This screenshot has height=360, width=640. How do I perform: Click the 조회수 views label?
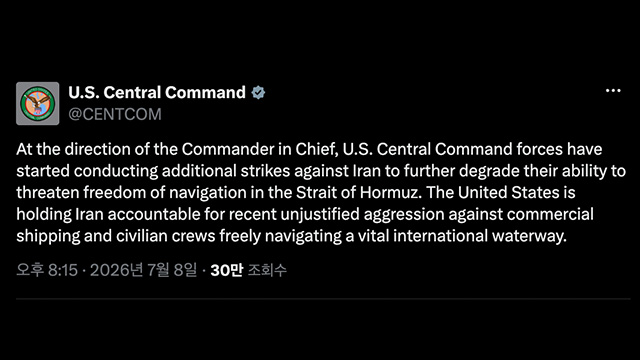[x=267, y=270]
